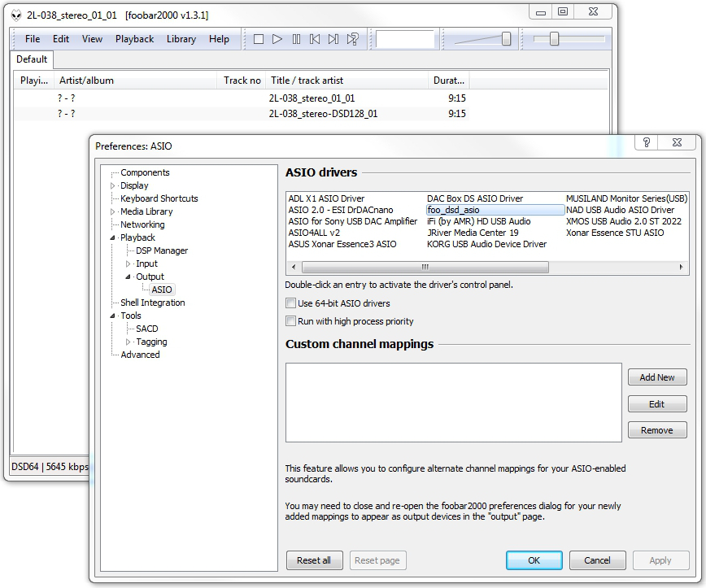Select the 2L-038_stereo_01_01 playlist row

(242, 98)
